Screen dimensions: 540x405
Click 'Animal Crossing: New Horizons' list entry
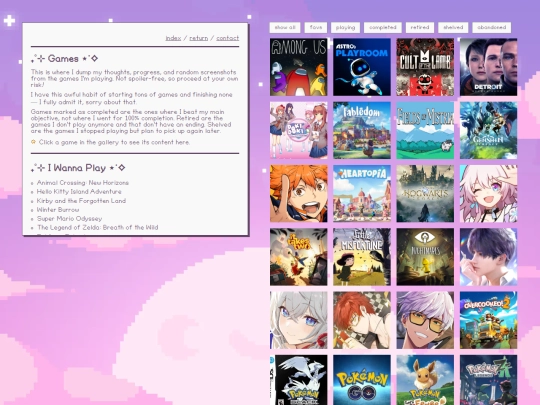[83, 183]
